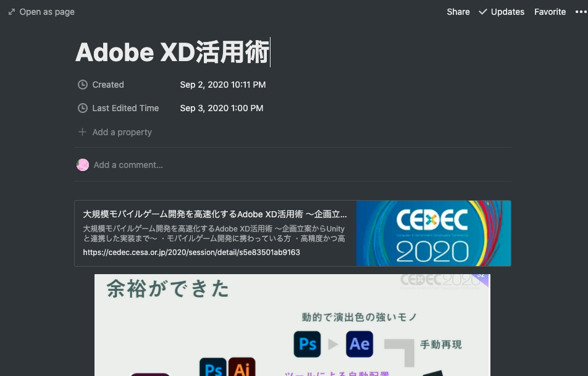The width and height of the screenshot is (588, 376).
Task: Click the 手動再現 text in slide
Action: click(x=440, y=345)
